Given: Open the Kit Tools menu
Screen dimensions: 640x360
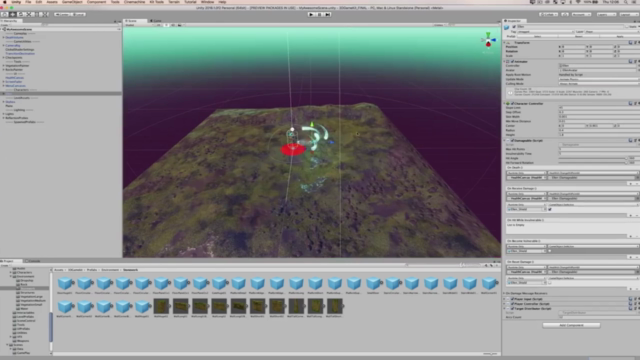Looking at the screenshot, I should coord(157,2).
